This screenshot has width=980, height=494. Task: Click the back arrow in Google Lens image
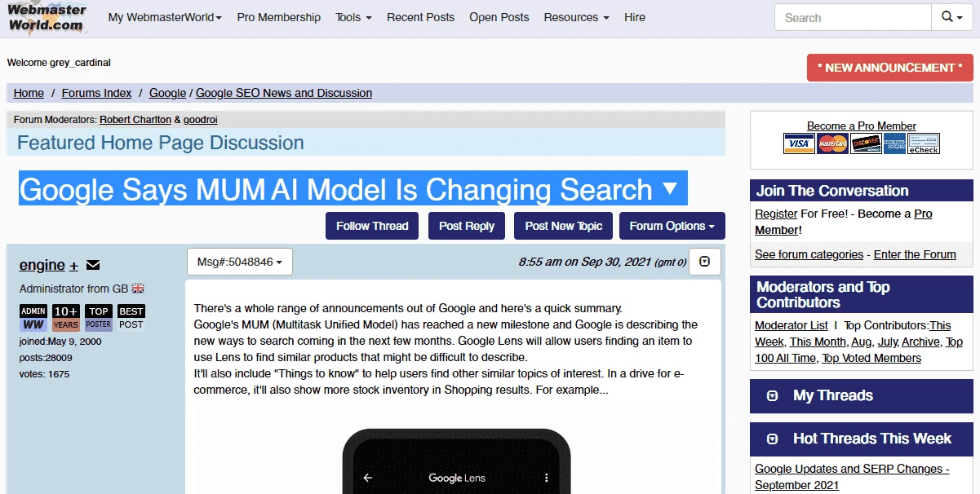click(367, 478)
